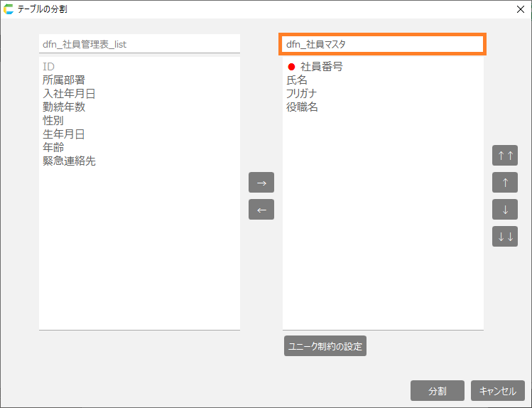Cancel with the キャンセル button

click(497, 391)
